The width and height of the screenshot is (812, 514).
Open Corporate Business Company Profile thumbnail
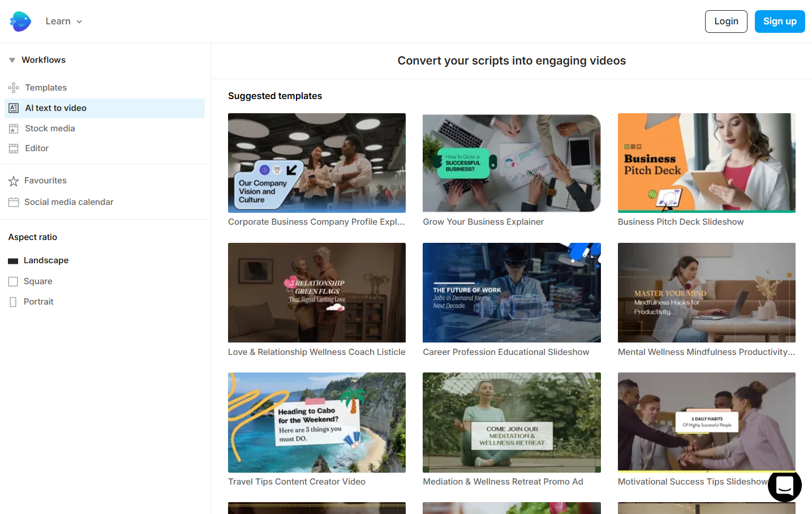pos(317,163)
